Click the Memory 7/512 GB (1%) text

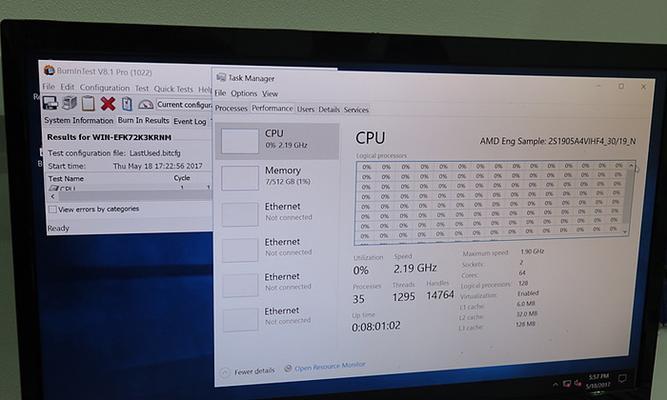(288, 182)
